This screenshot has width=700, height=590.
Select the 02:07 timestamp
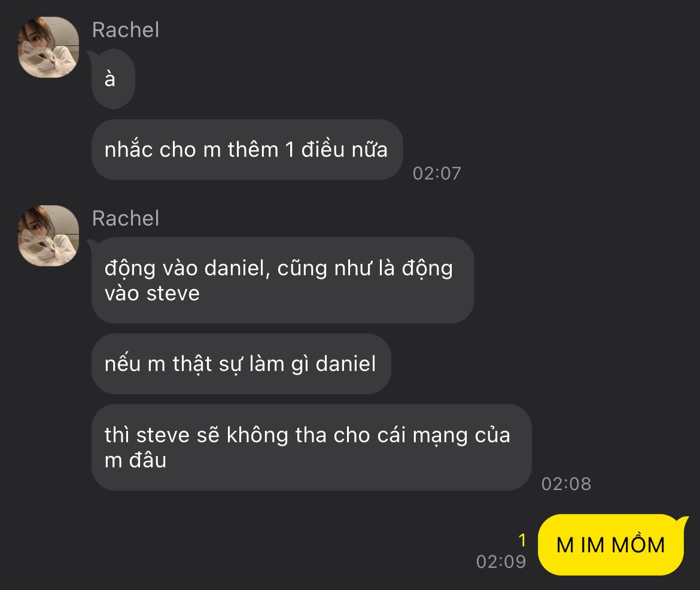(x=437, y=174)
